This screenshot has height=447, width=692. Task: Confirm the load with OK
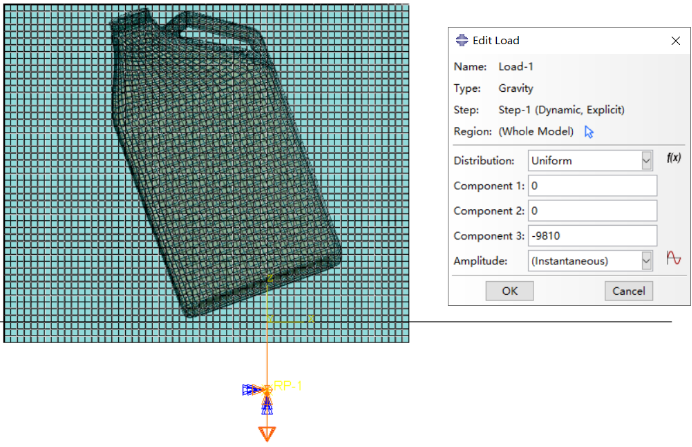click(510, 291)
